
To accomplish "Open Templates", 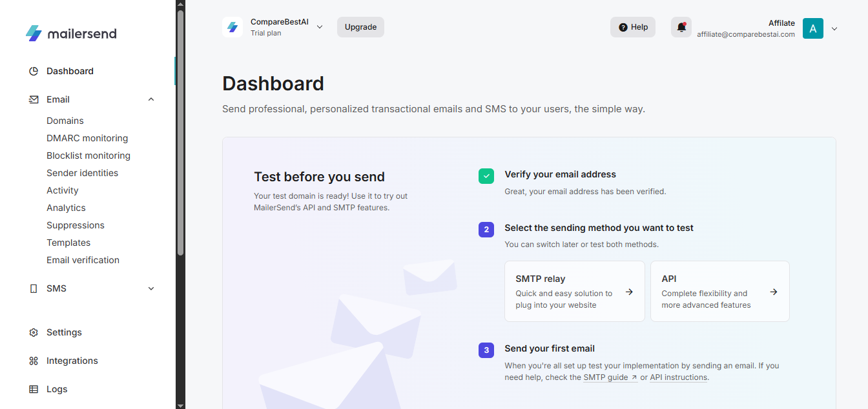I will (x=68, y=243).
